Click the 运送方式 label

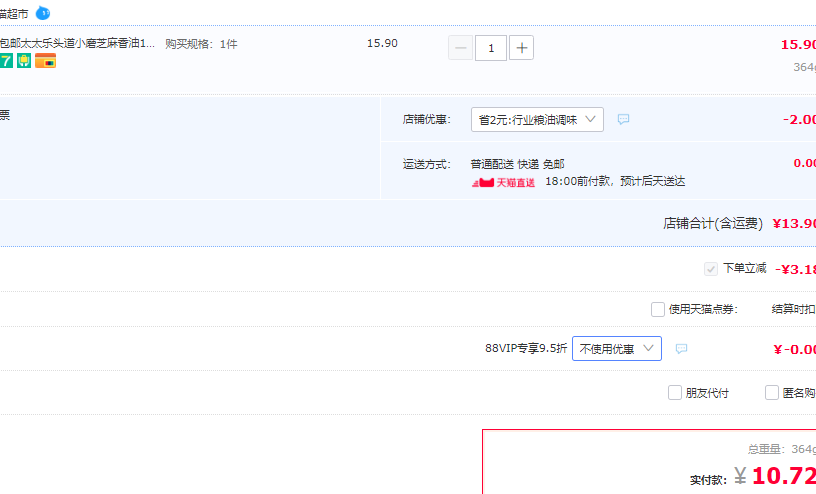pos(426,164)
